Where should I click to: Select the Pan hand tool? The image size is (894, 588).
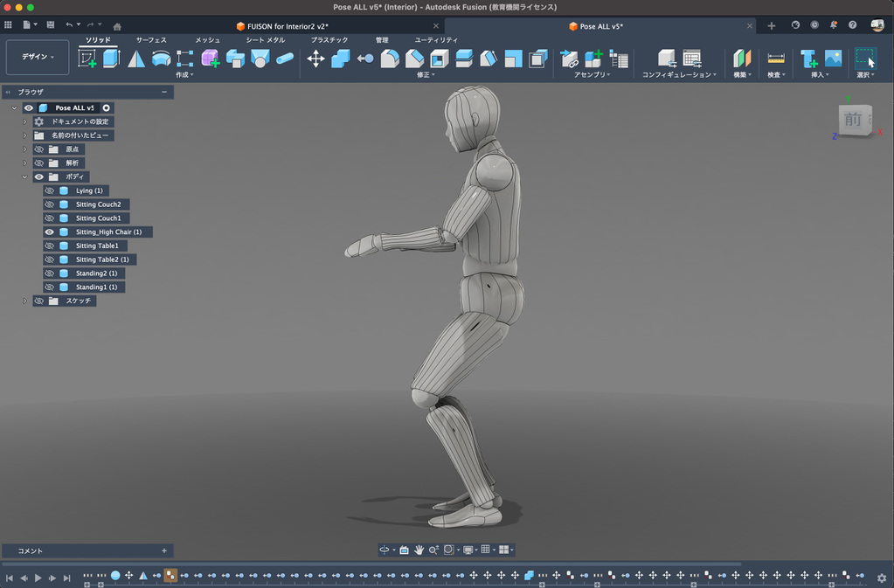pos(419,550)
